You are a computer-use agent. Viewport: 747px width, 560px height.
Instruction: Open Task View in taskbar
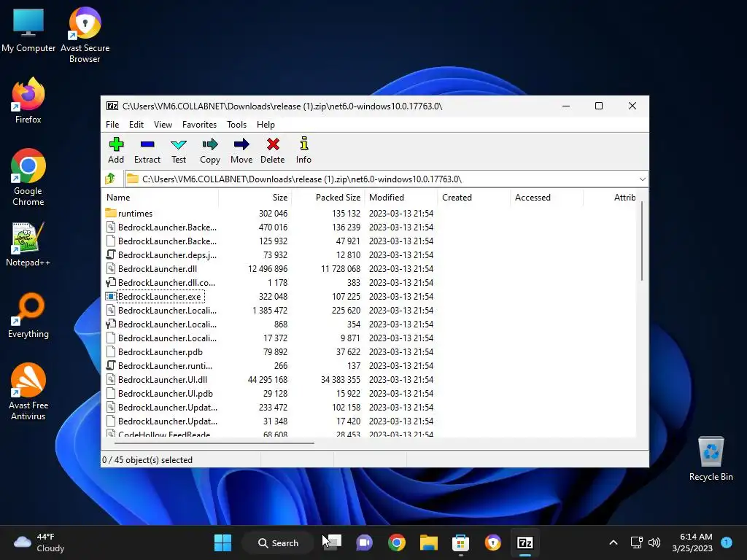pos(333,542)
